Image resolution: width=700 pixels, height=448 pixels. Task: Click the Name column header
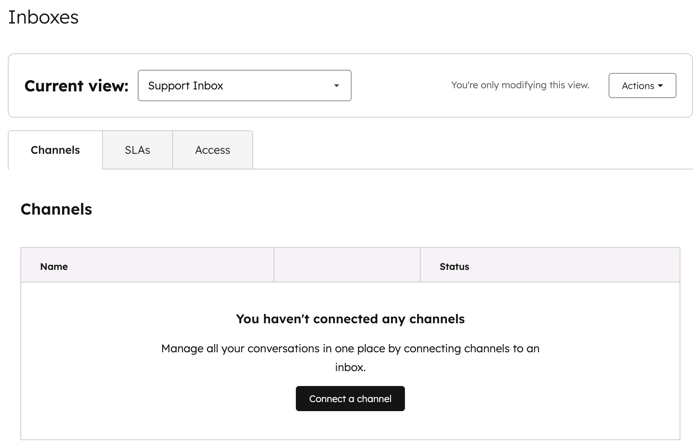coord(54,266)
